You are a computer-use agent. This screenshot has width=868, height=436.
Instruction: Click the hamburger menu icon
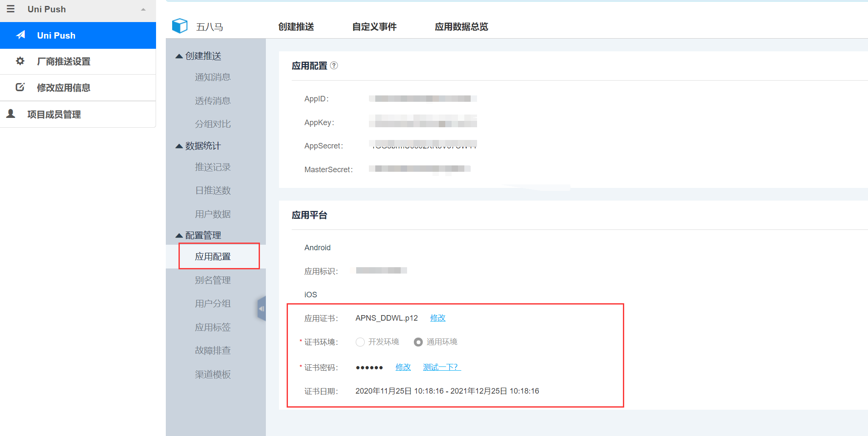(x=11, y=9)
